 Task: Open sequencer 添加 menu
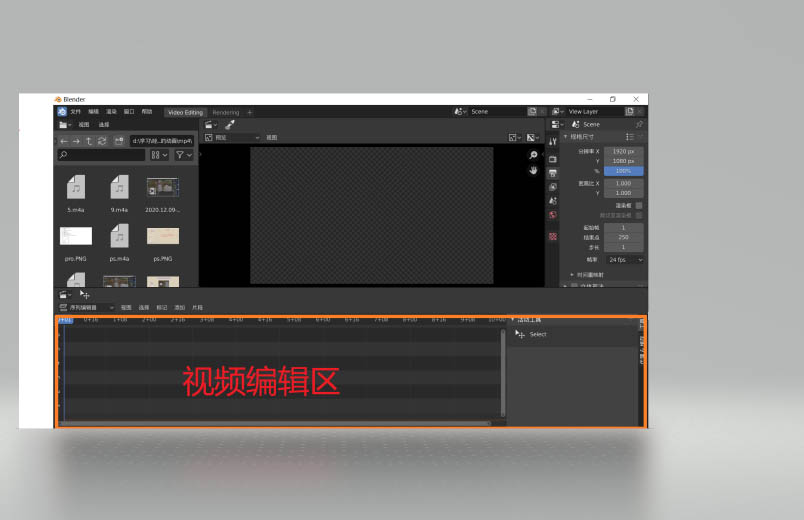tap(179, 308)
